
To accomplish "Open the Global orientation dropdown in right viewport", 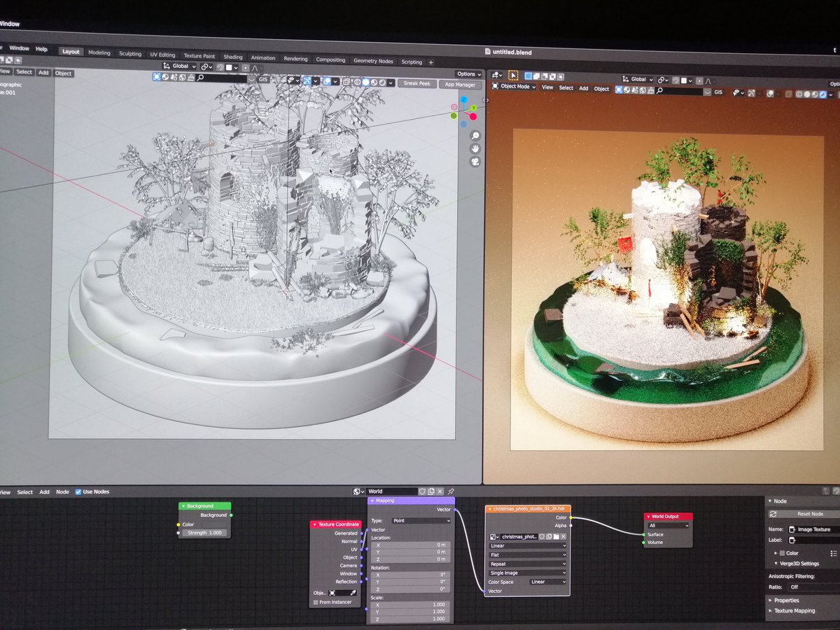I will tap(638, 79).
